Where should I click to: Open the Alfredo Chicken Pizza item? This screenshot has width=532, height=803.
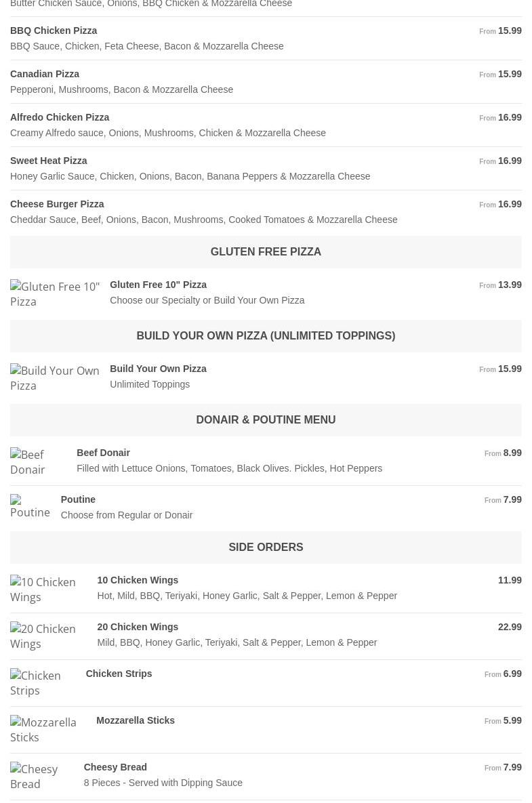(60, 117)
